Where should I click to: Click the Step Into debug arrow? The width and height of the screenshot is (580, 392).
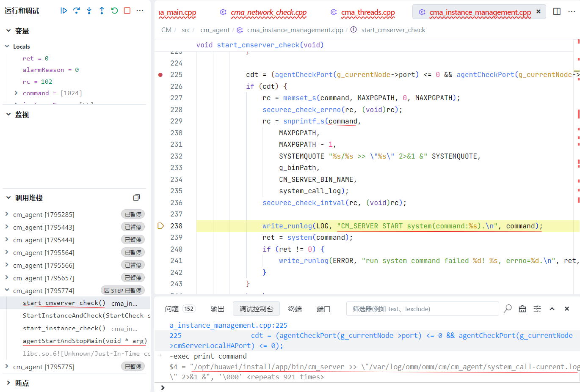tap(89, 11)
